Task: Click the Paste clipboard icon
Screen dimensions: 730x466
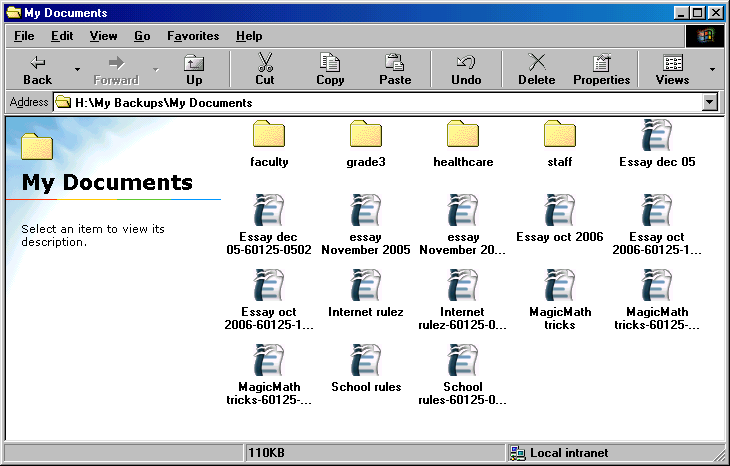Action: [x=395, y=62]
